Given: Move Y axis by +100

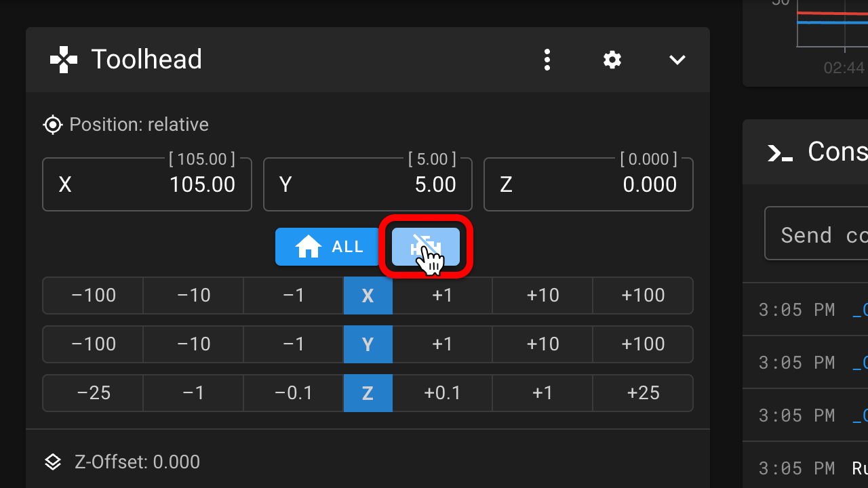Looking at the screenshot, I should (x=643, y=344).
